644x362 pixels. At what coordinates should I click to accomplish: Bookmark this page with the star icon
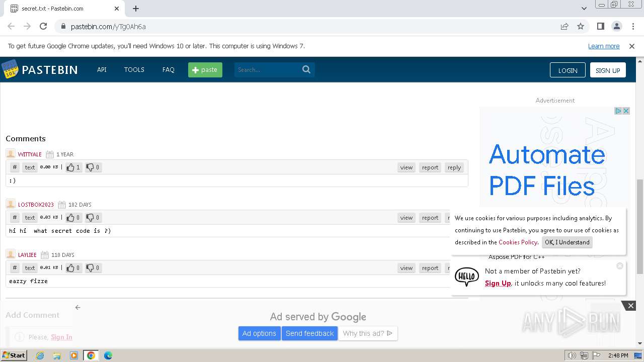click(581, 26)
